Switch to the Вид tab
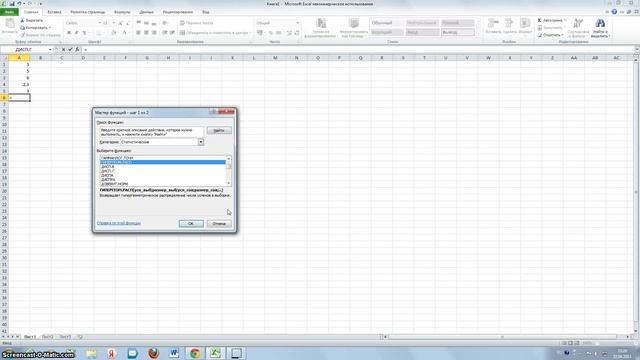The image size is (640, 360). (206, 12)
